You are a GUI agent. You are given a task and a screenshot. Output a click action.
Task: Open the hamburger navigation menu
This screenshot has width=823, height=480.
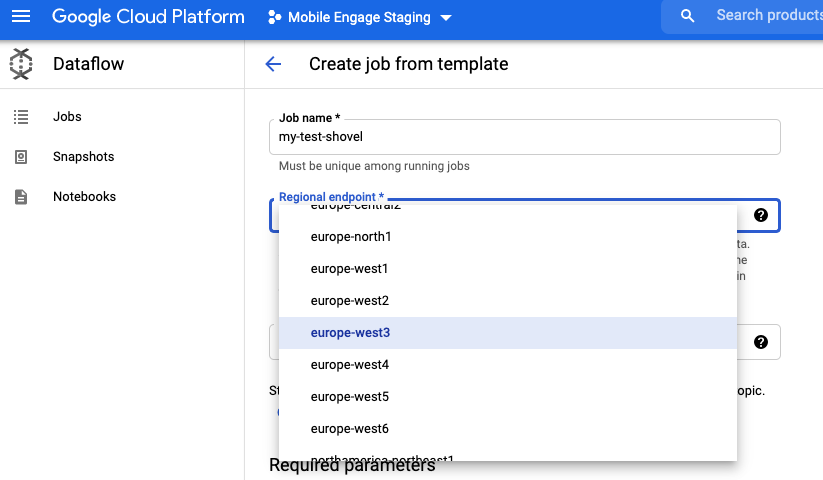(x=21, y=17)
